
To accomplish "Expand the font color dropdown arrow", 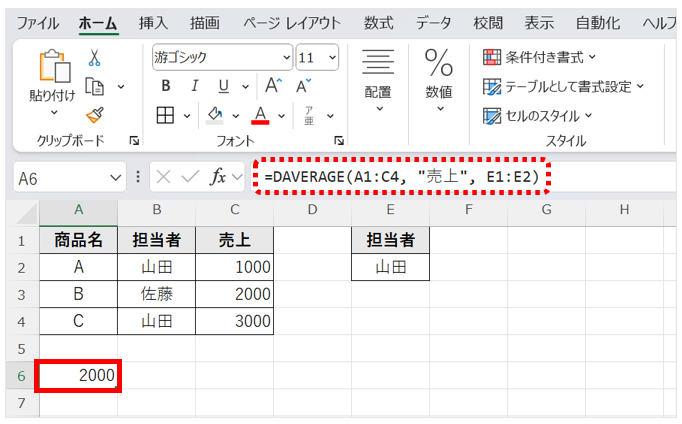I will click(281, 116).
